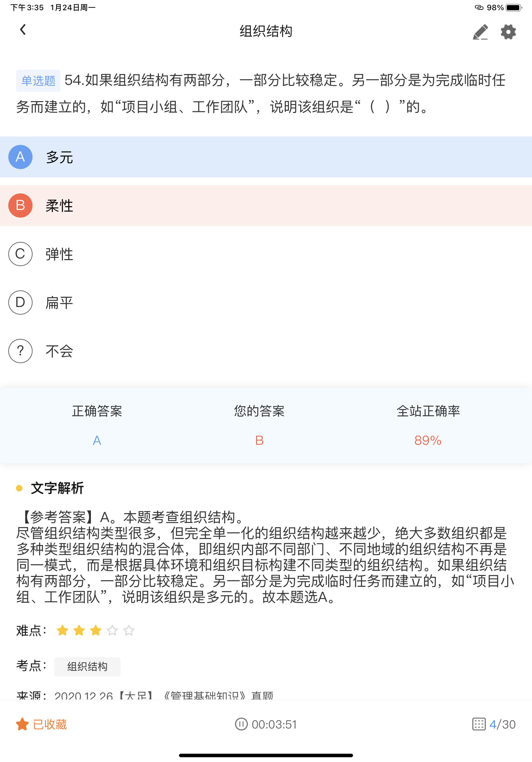
Task: Tap the 组织结构 knowledge point tag
Action: click(87, 666)
